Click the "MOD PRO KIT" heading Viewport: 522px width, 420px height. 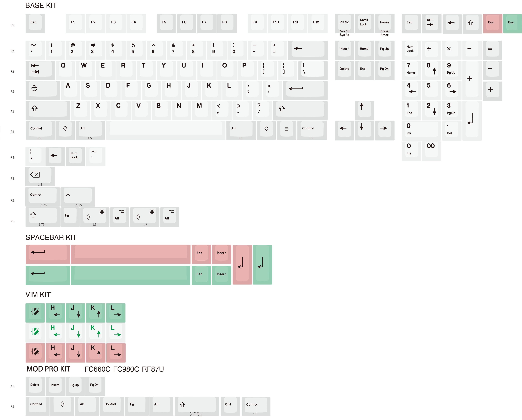[x=48, y=369]
